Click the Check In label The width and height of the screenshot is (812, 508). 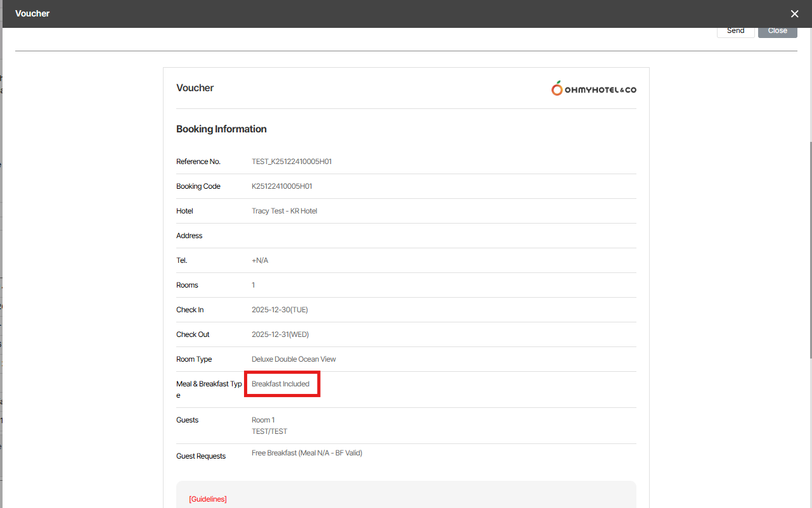[x=190, y=310]
